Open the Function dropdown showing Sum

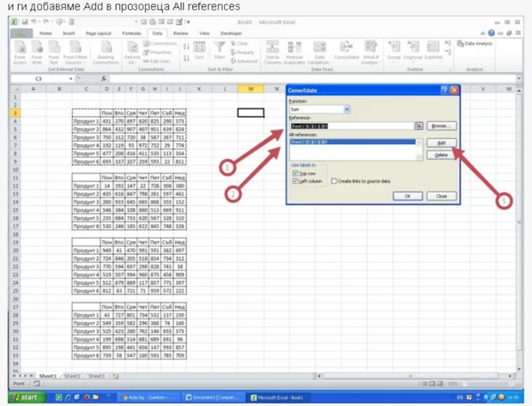pos(347,110)
